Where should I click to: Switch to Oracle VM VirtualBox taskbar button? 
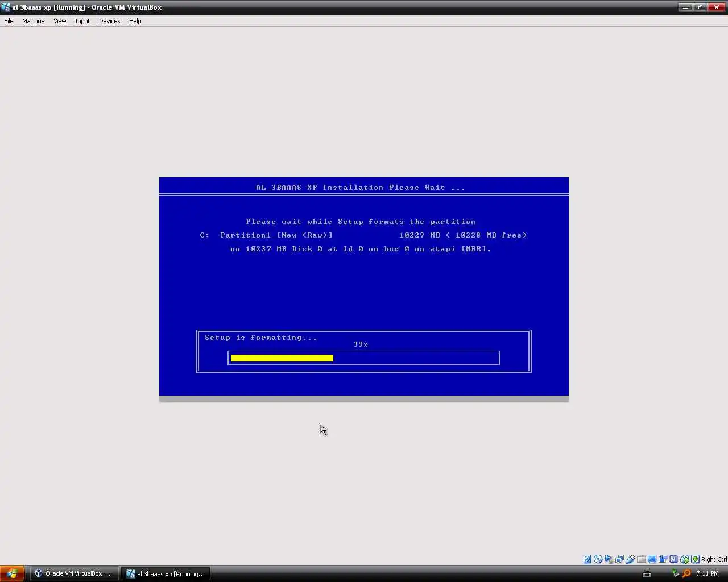pyautogui.click(x=74, y=573)
